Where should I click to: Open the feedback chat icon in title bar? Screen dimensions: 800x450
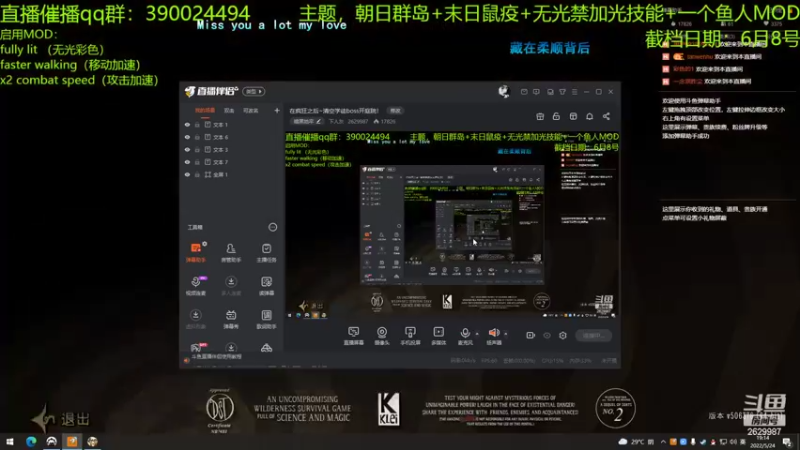[536, 92]
